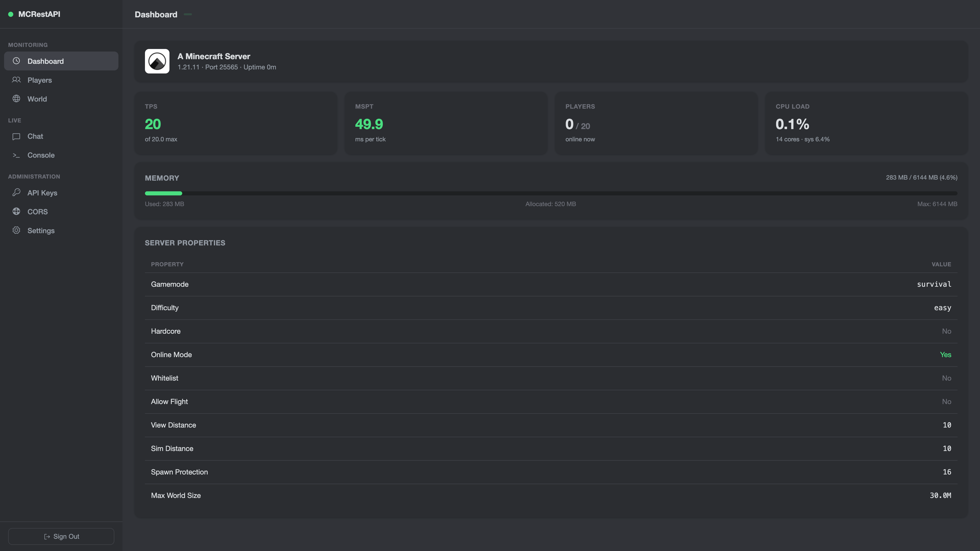The width and height of the screenshot is (980, 551).
Task: Click the 'Max: 6144 MB' label
Action: coord(937,204)
